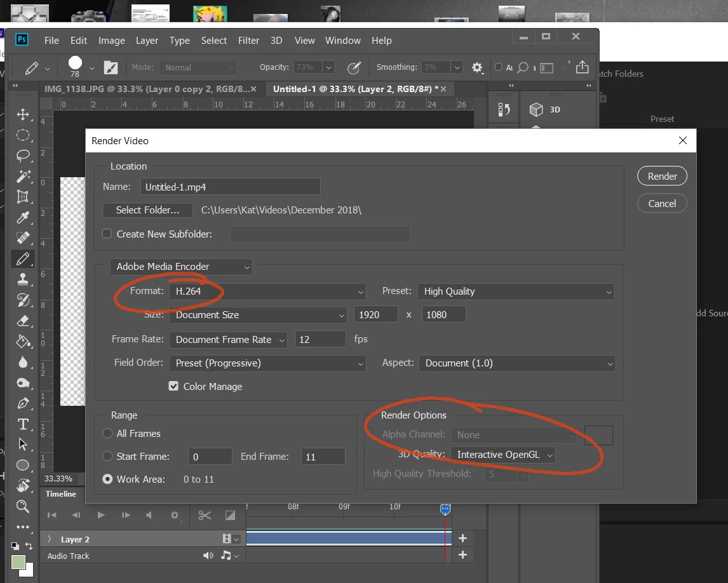The width and height of the screenshot is (728, 583).
Task: Open the 3D panel icon
Action: tap(536, 109)
